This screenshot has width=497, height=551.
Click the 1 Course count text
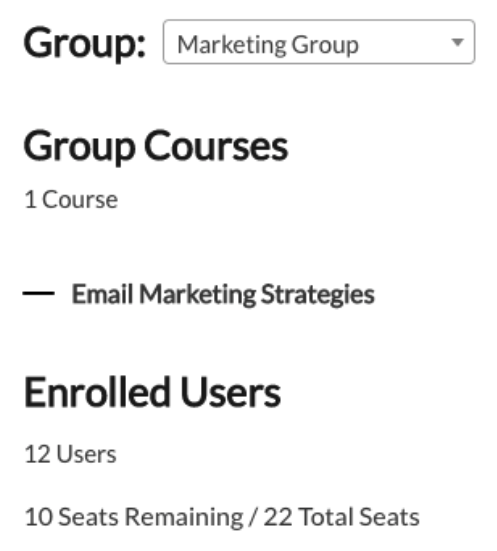[x=71, y=200]
